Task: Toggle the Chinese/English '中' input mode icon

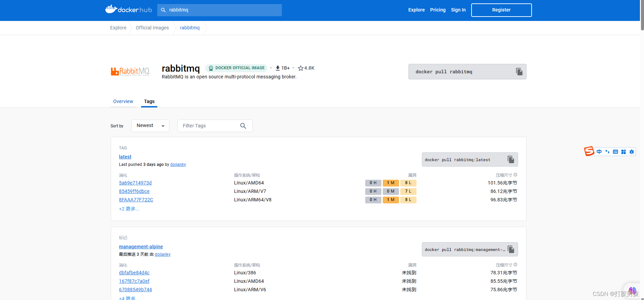Action: [599, 152]
